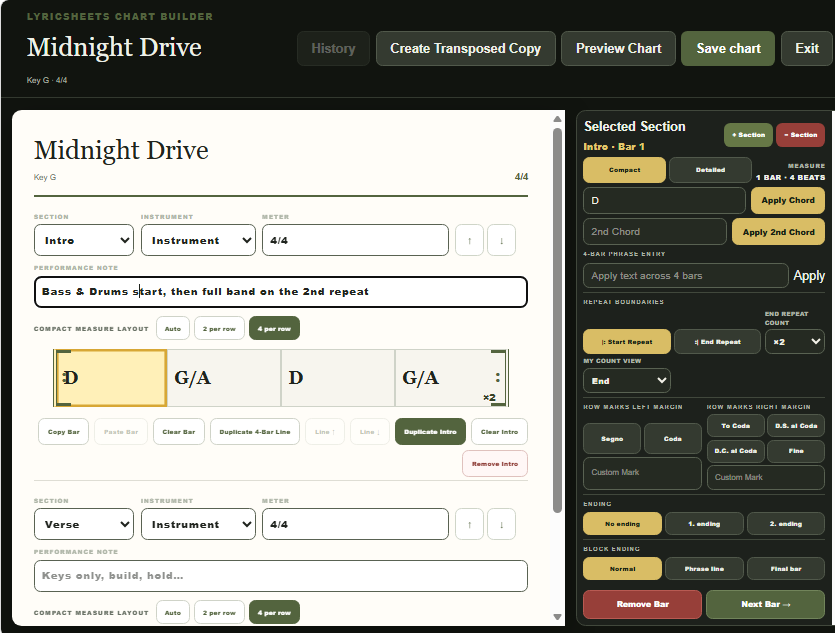Toggle End Repeat boundary

coord(717,342)
